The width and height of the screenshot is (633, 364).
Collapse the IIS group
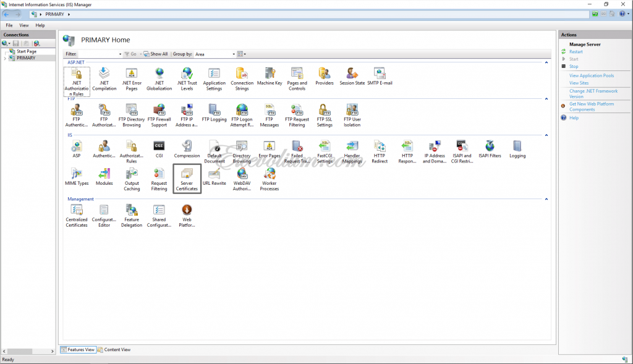546,135
